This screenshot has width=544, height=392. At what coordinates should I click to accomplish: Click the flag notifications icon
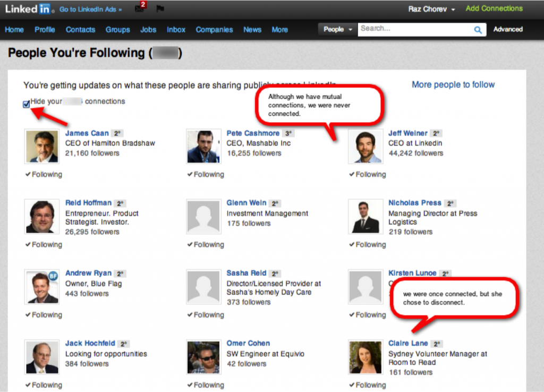(x=160, y=9)
